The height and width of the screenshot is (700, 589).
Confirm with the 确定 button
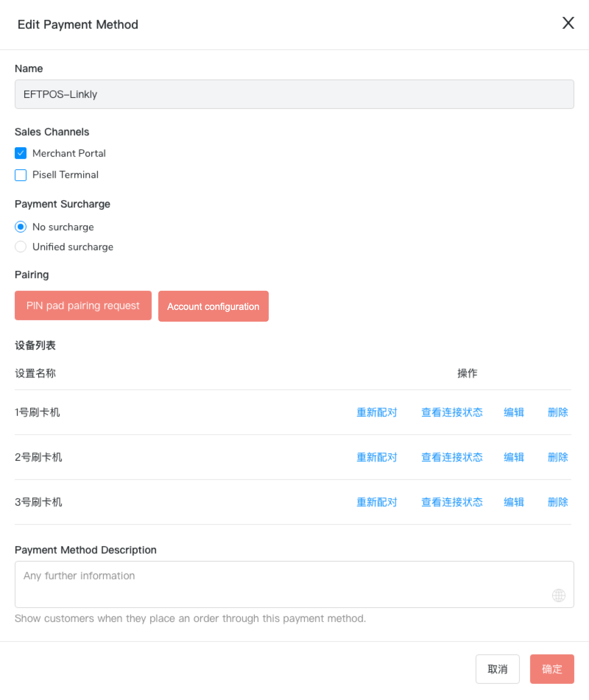pyautogui.click(x=552, y=669)
